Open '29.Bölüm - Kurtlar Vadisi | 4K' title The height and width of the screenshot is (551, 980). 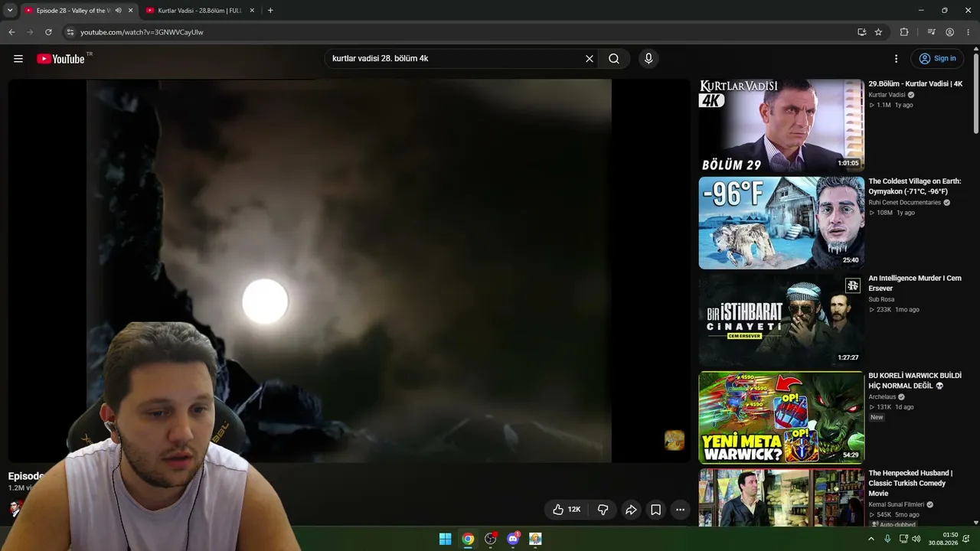coord(916,84)
